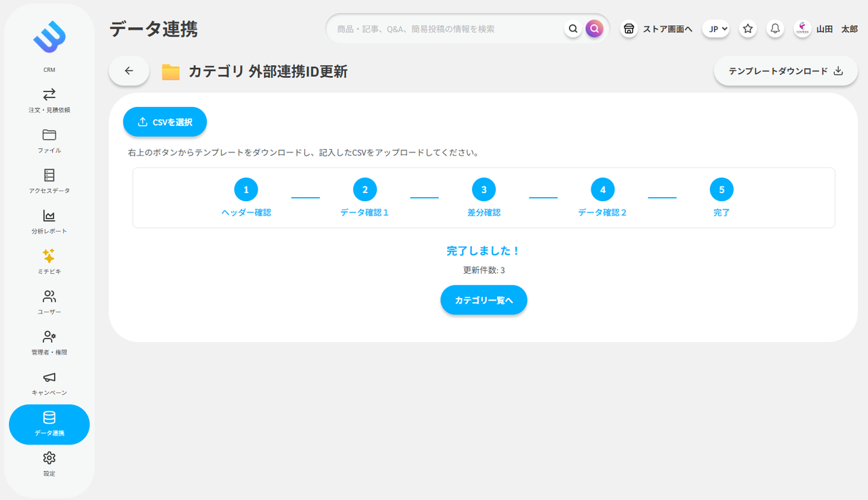Click the search input field at the top
This screenshot has height=500, width=868.
coord(448,28)
